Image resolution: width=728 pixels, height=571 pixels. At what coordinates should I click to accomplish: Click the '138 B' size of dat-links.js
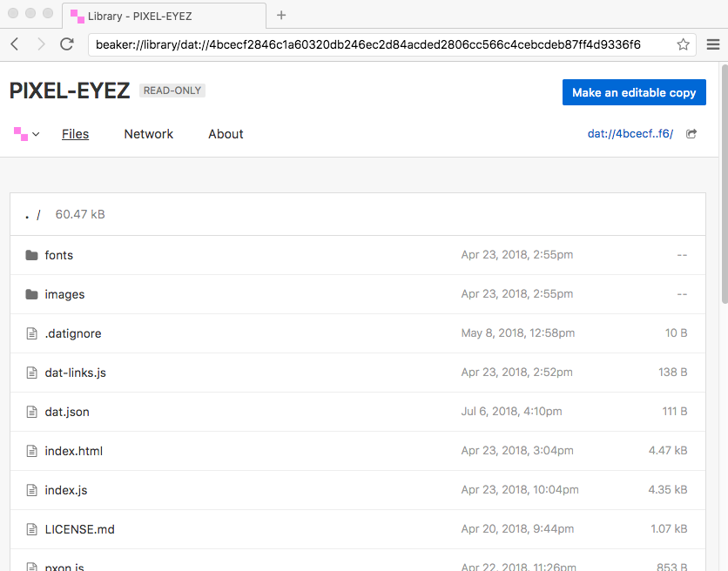(x=673, y=372)
